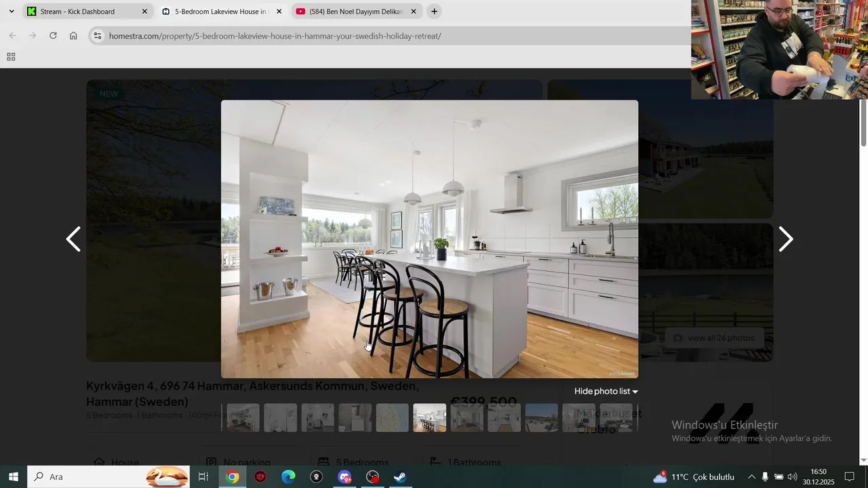Open the aerial blue-sky thumbnail
The height and width of the screenshot is (488, 868).
542,418
